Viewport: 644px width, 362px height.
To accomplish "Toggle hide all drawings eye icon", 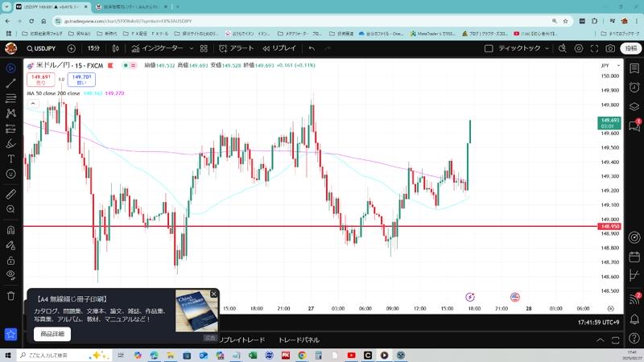I will 11,275.
